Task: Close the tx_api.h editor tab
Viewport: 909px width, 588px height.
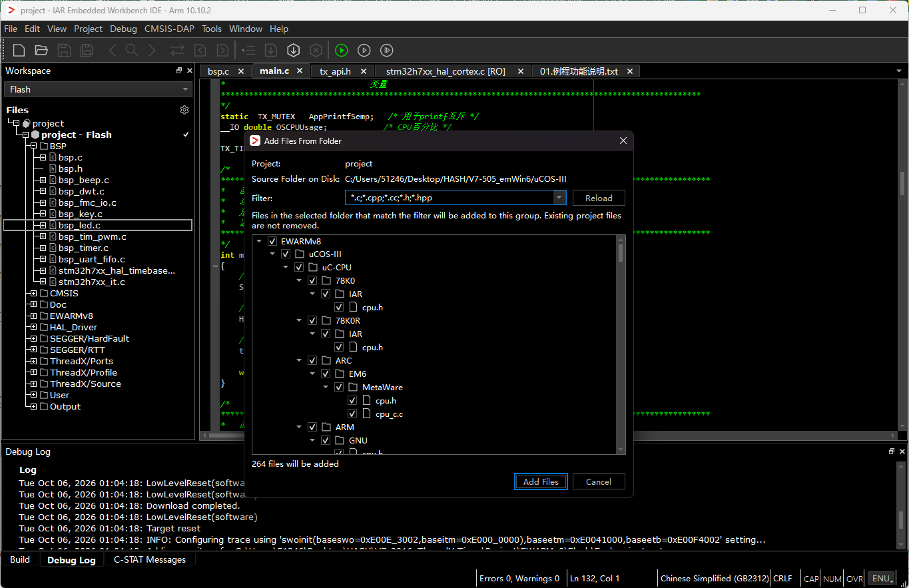Action: [x=364, y=71]
